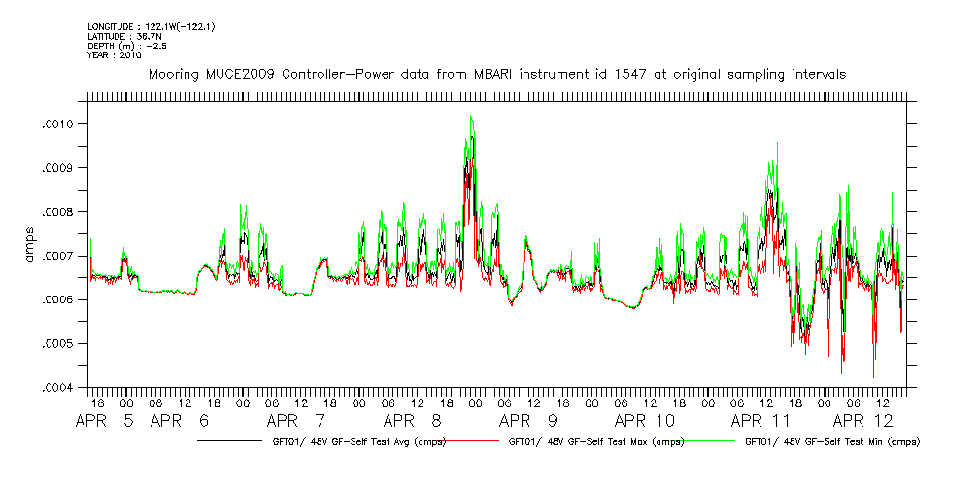Image resolution: width=980 pixels, height=490 pixels.
Task: Select the APR 5 date label
Action: [103, 422]
